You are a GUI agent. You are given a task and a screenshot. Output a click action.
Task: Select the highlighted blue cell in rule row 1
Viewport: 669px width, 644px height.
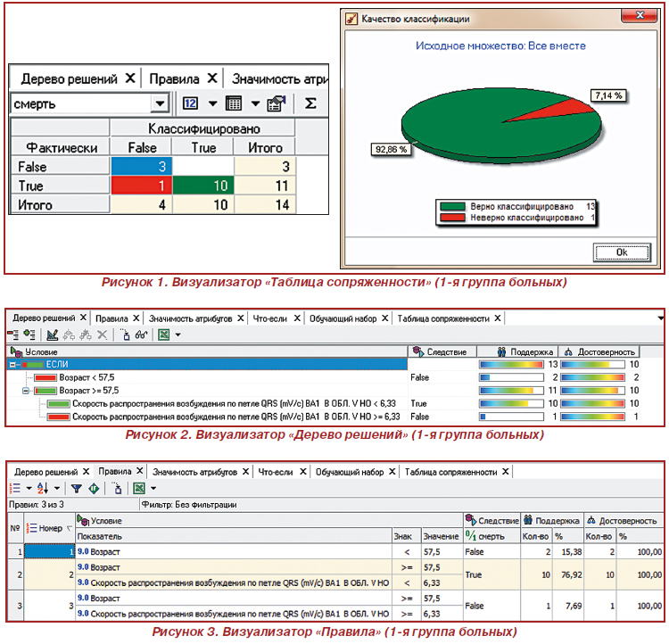click(49, 551)
